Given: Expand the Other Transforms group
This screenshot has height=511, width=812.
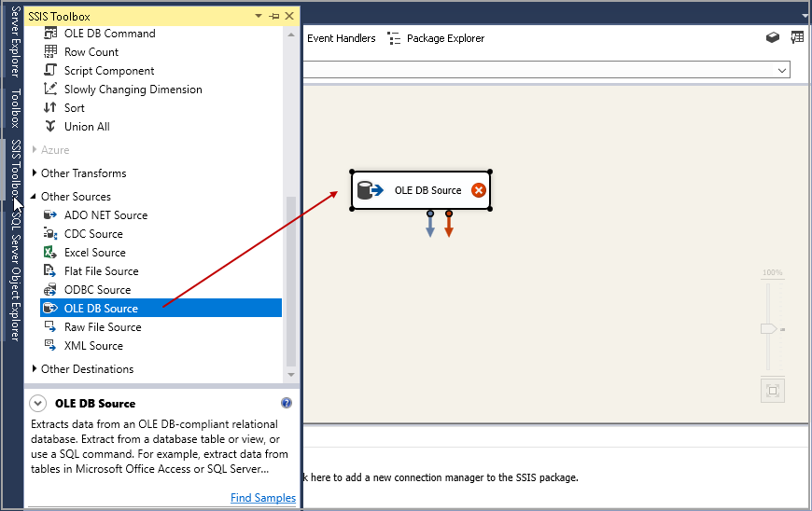Looking at the screenshot, I should (35, 173).
